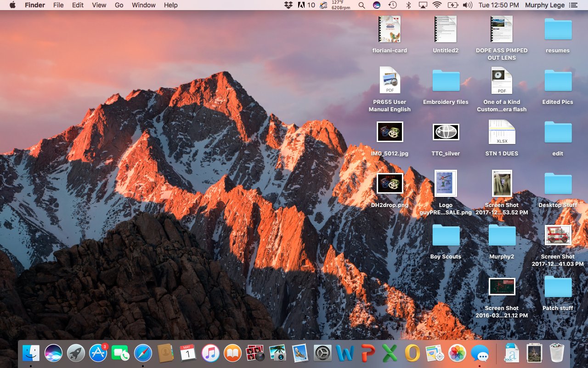Open Mail stamp icon in Dock

pyautogui.click(x=300, y=353)
